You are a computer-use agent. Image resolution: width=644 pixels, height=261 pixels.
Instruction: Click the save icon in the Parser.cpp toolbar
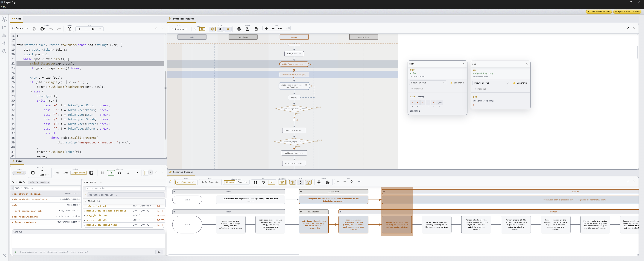34,29
